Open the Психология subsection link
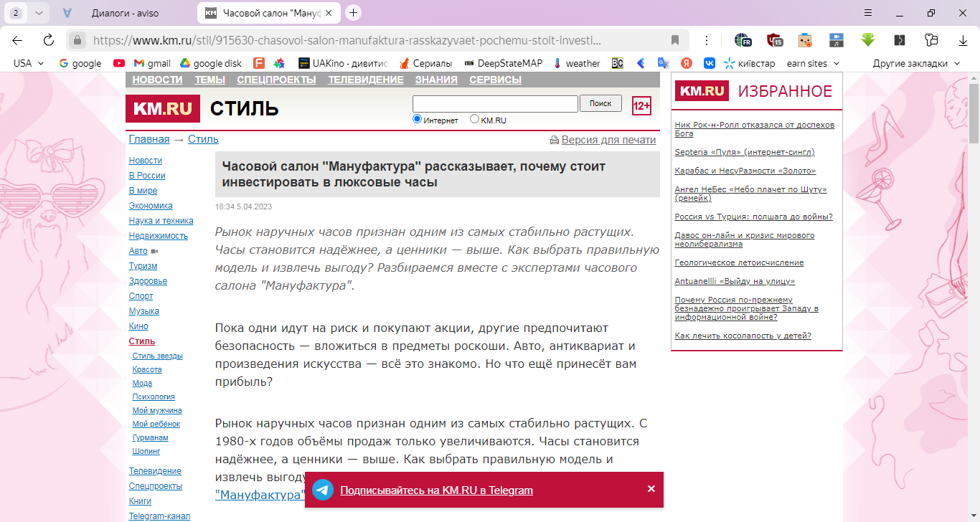Screen dimensions: 980x522 pos(154,397)
